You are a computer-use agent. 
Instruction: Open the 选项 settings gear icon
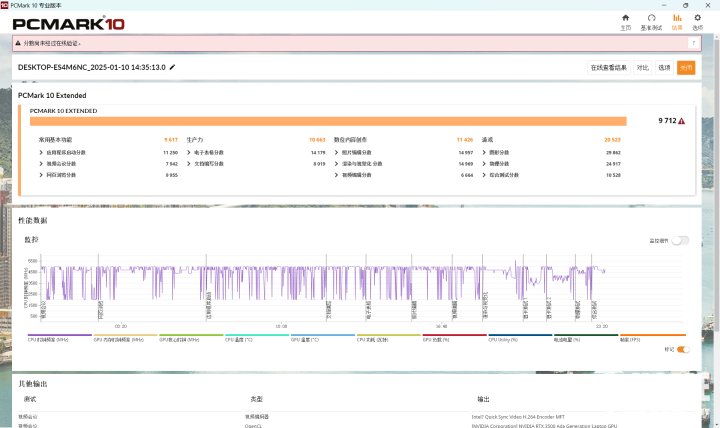click(x=698, y=20)
